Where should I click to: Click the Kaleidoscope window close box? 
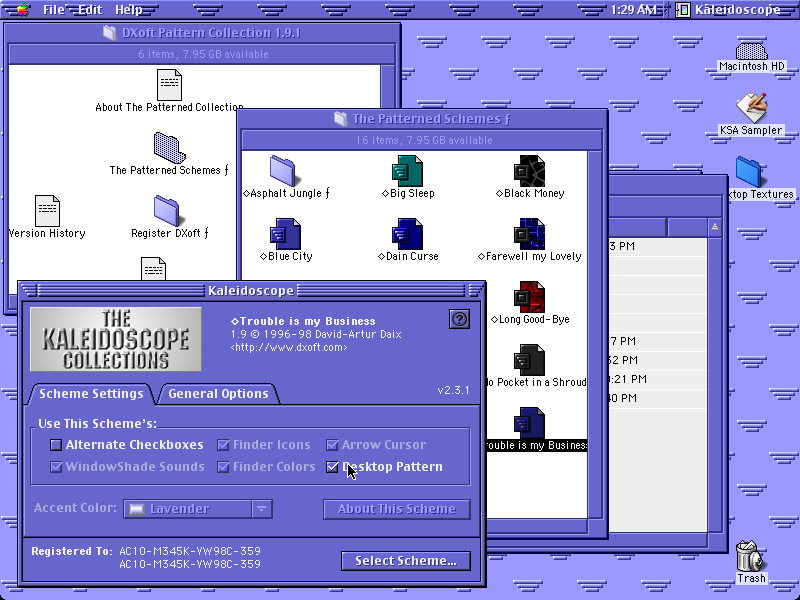29,290
